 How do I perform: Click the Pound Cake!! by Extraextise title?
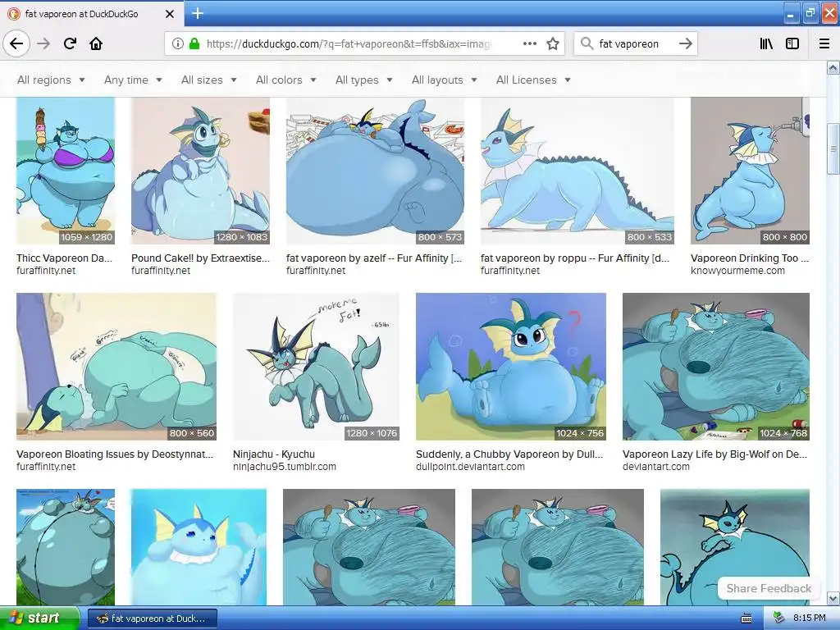click(200, 258)
